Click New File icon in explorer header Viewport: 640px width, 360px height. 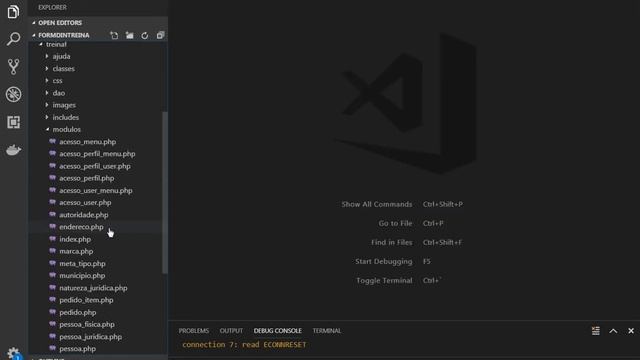pyautogui.click(x=114, y=36)
